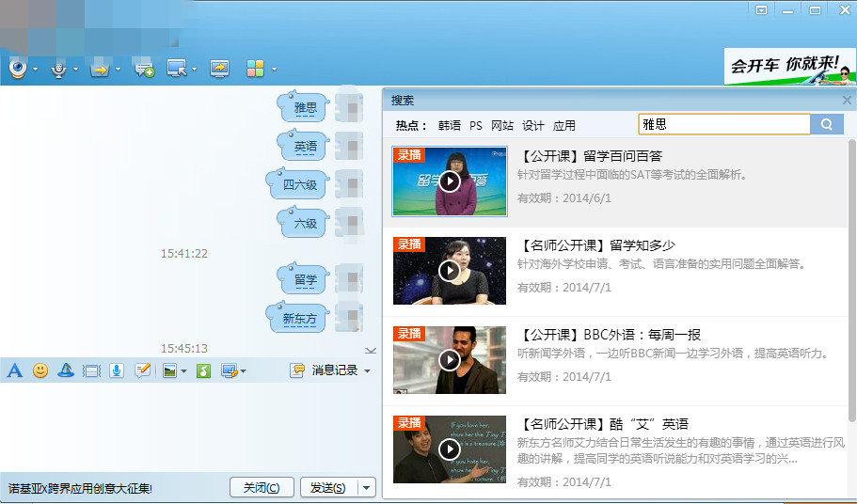Screen dimensions: 857x504
Task: Open the send picture dropdown arrow
Action: [x=183, y=371]
